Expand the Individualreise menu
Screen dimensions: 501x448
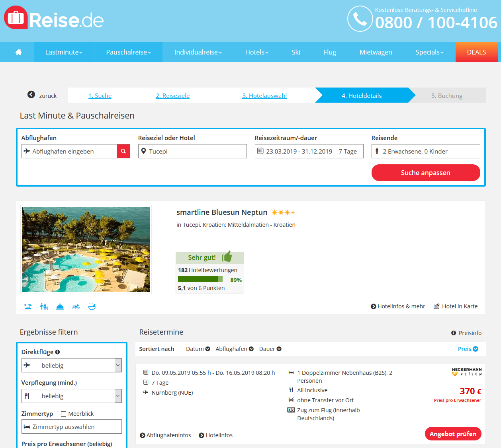tap(198, 52)
